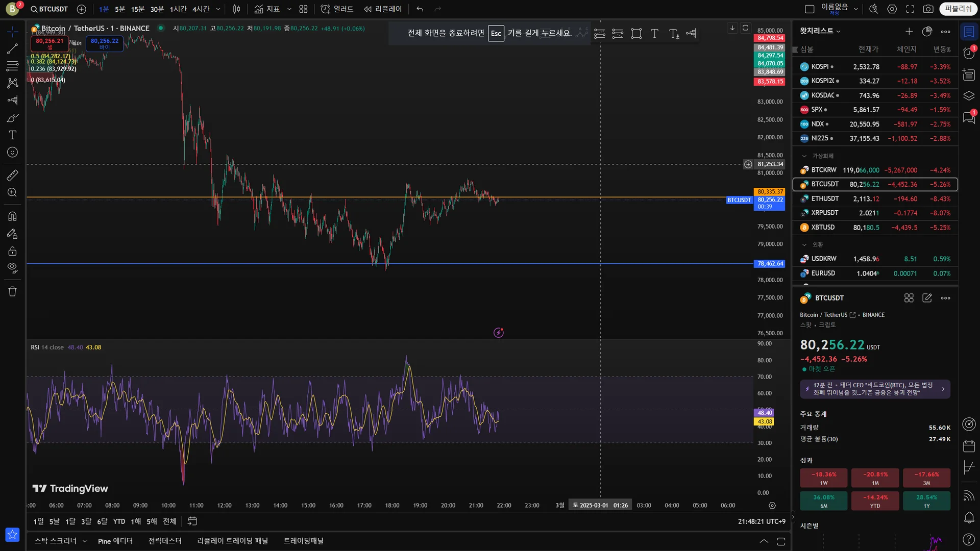Collapse the cryptocurrency watchlist section
The image size is (980, 551).
804,156
